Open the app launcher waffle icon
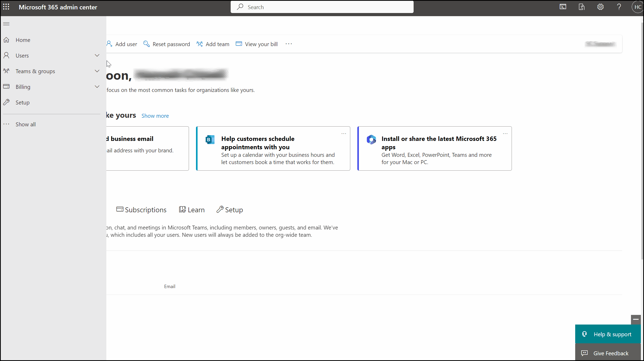644x361 pixels. pyautogui.click(x=6, y=7)
